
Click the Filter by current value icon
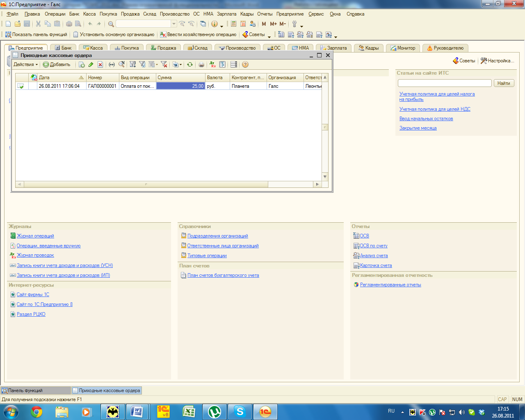pos(142,64)
